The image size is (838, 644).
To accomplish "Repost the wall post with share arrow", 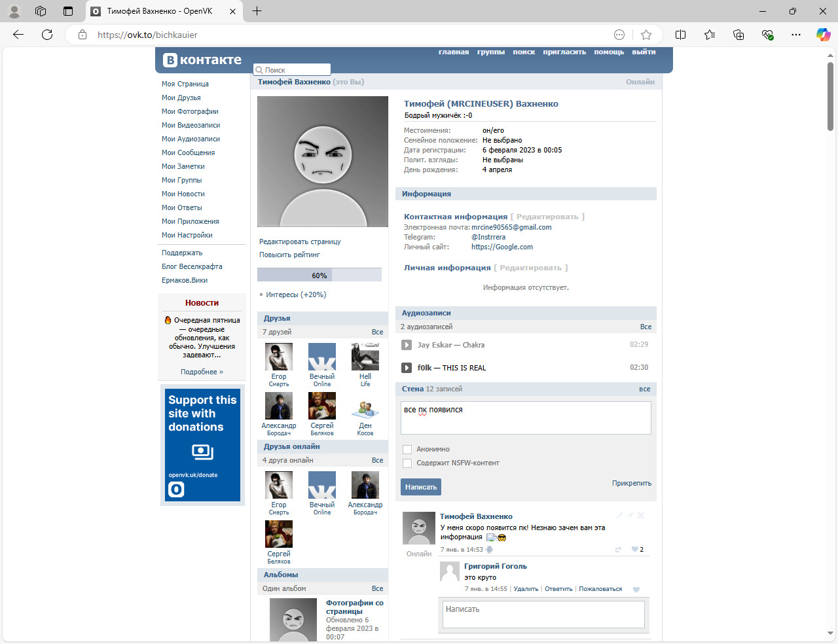I will [x=618, y=549].
